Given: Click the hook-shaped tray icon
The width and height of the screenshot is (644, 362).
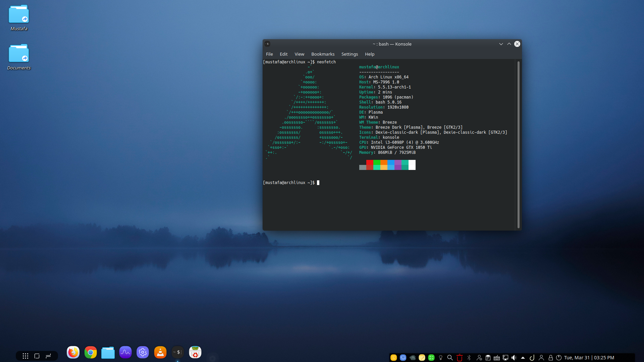Looking at the screenshot, I should coord(532,358).
